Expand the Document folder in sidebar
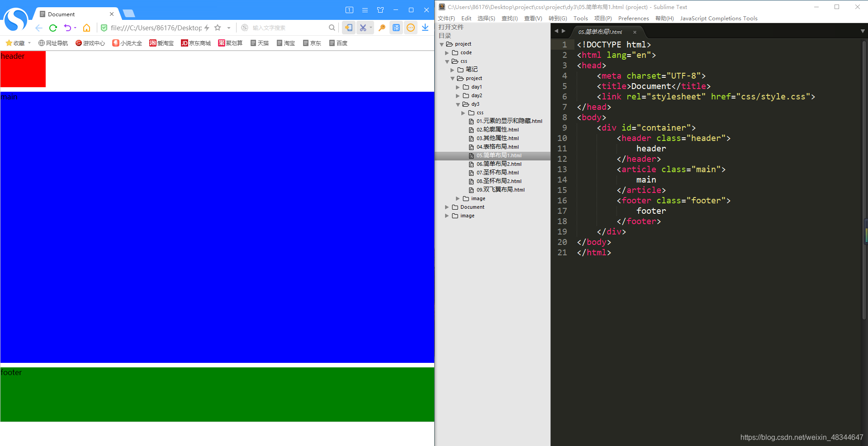 click(447, 207)
